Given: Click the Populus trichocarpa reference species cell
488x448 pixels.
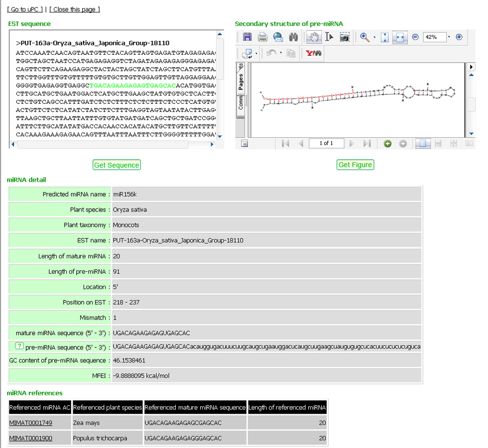Looking at the screenshot, I should pos(108,438).
